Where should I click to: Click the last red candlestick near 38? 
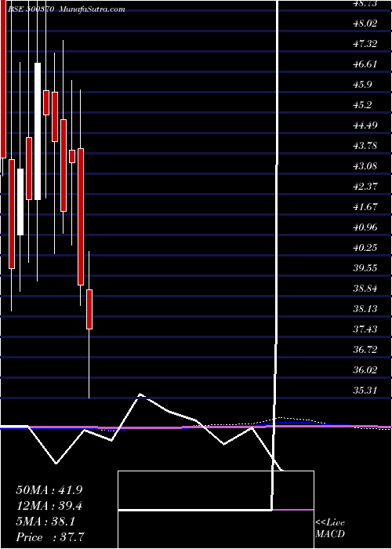(89, 309)
